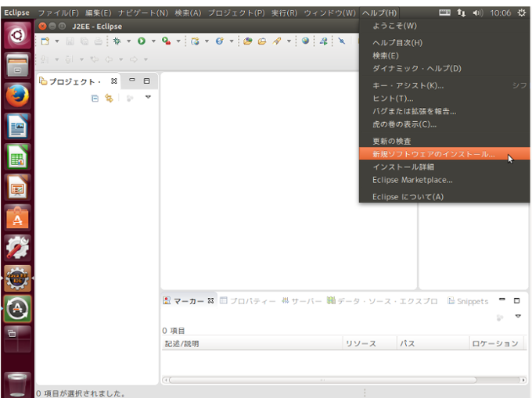Switch to the Snippets tab
The image size is (532, 398).
pos(468,301)
